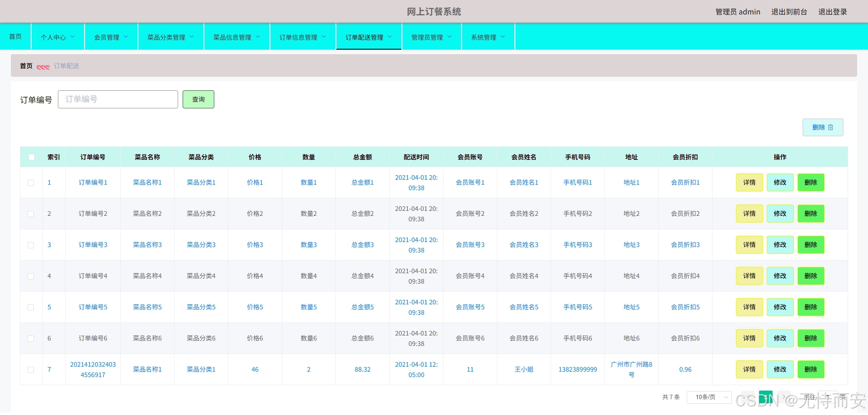Tick the checkbox for row 订单编号1
The image size is (868, 415).
click(x=31, y=183)
